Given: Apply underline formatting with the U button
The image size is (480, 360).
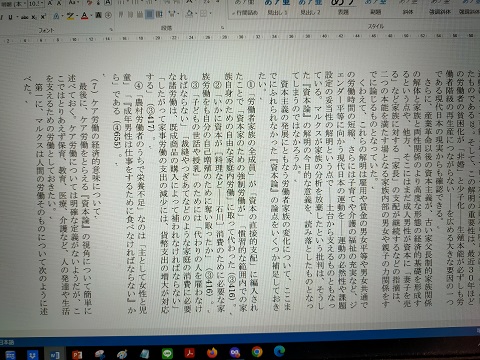Looking at the screenshot, I should tap(10, 17).
